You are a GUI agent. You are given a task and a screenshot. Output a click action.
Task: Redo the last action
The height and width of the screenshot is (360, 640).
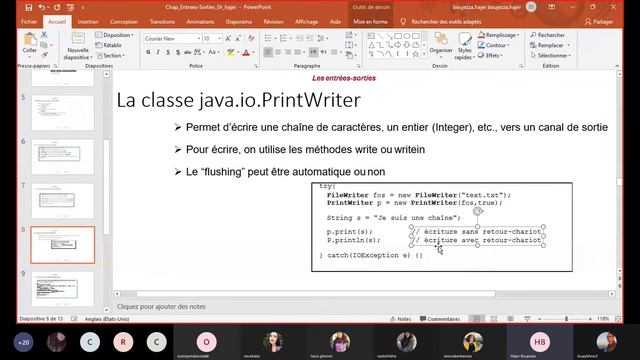tap(57, 7)
